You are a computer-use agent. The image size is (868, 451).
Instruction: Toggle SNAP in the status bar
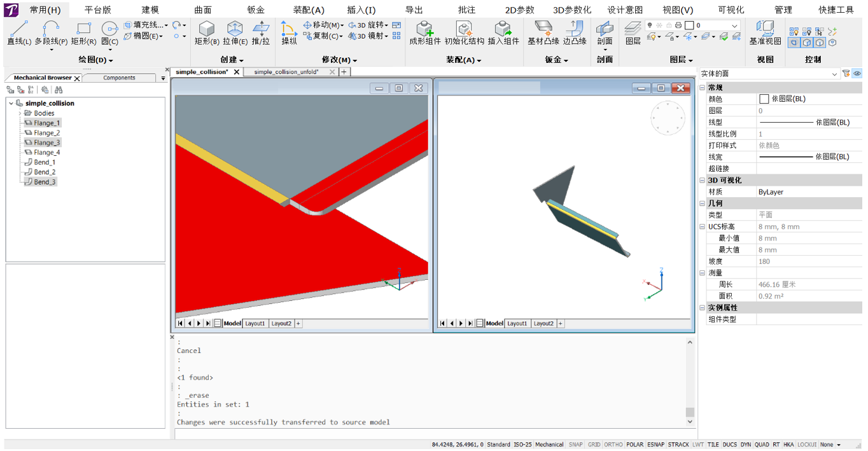575,445
